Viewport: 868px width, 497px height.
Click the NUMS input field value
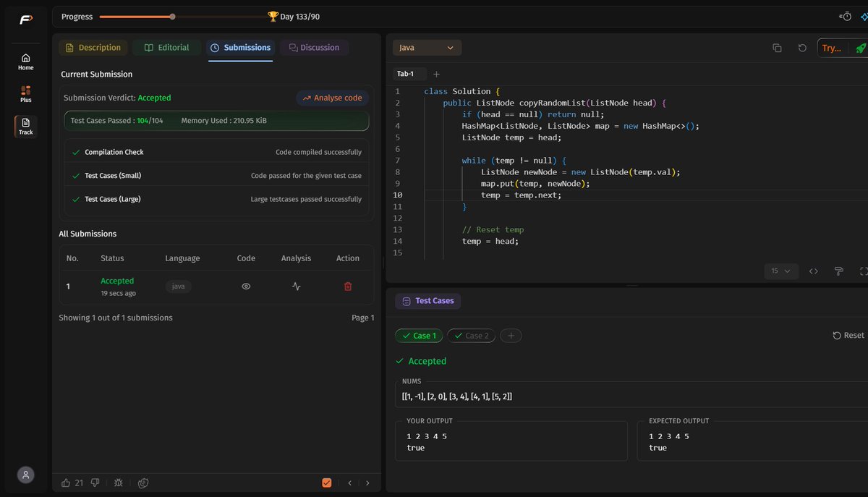click(x=457, y=396)
